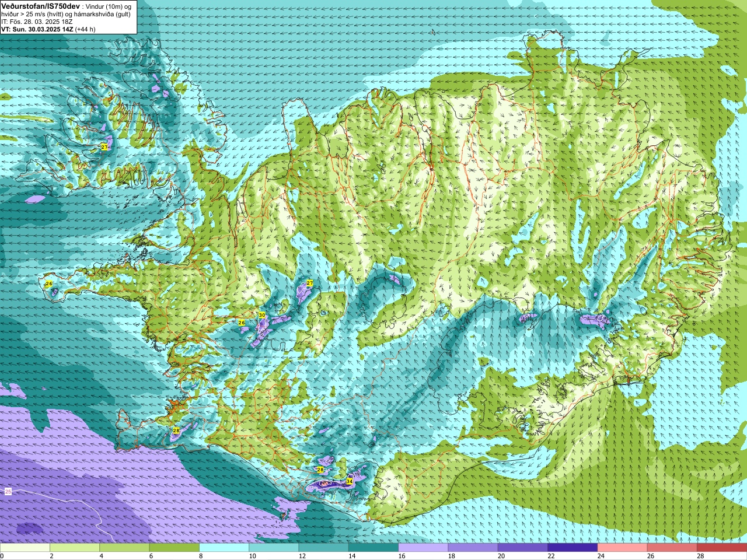747x560 pixels.
Task: Click the dark indigo 22–24 m/s legend swatch
Action: point(572,548)
